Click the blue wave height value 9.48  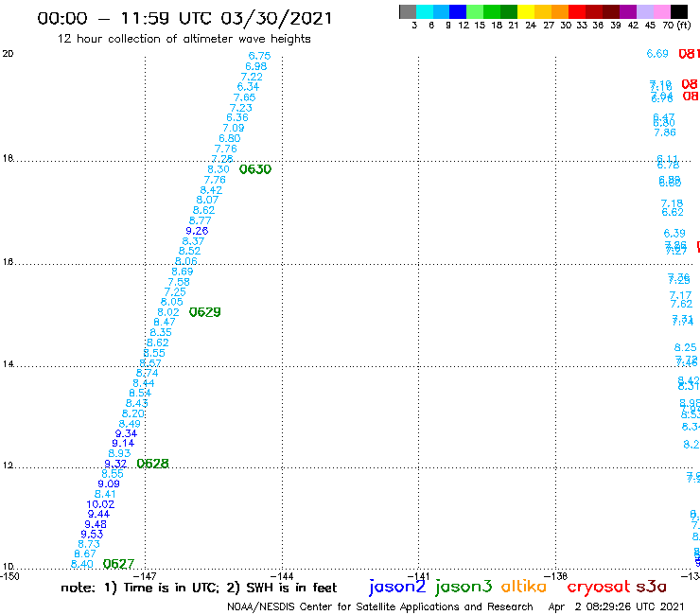[96, 524]
